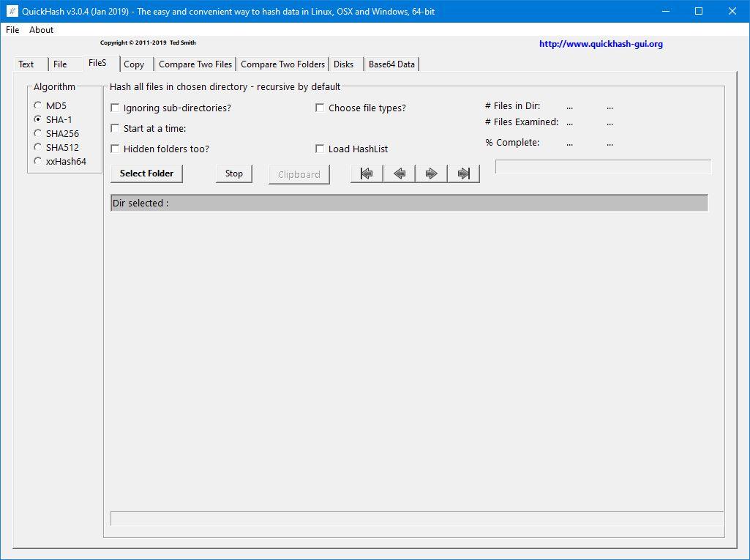Image resolution: width=750 pixels, height=560 pixels.
Task: Go to Compare Two Files tab
Action: [195, 64]
